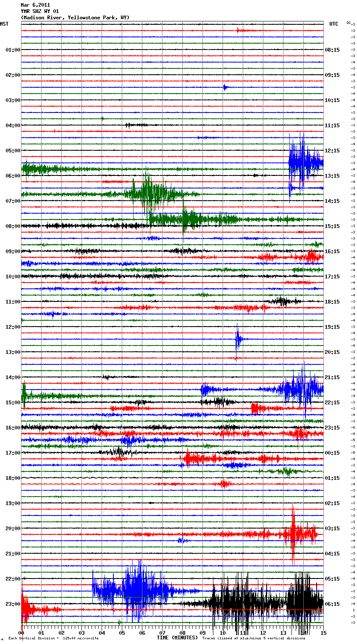Select the "19:00" MST time label

coord(13,503)
